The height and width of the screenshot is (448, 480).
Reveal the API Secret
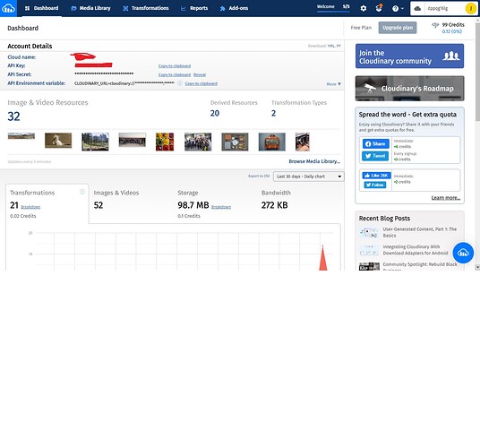[x=200, y=74]
